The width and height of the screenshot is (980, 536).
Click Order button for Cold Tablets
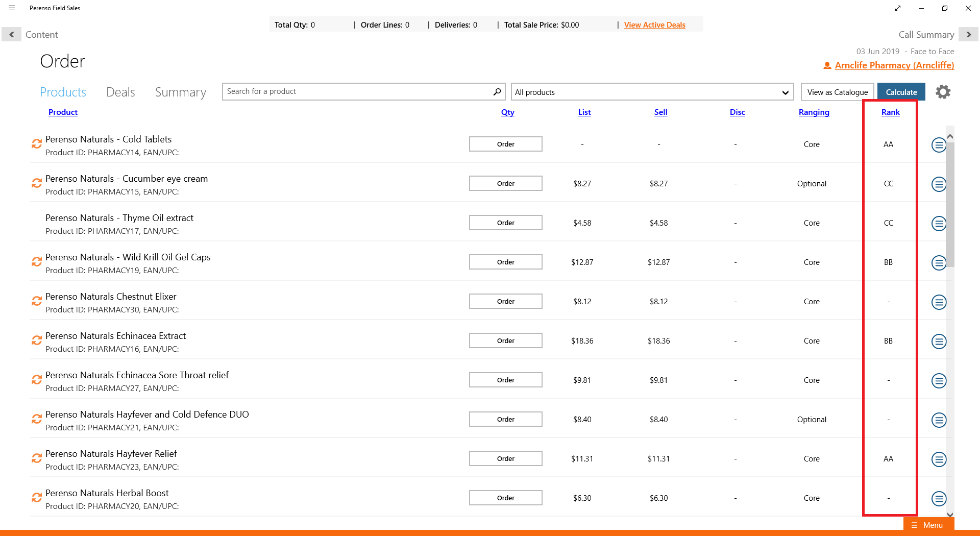point(505,144)
